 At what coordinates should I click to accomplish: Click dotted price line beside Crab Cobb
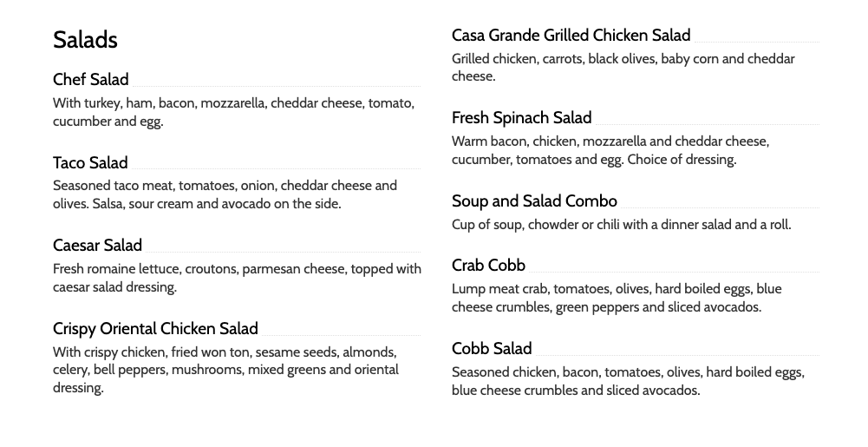point(674,272)
